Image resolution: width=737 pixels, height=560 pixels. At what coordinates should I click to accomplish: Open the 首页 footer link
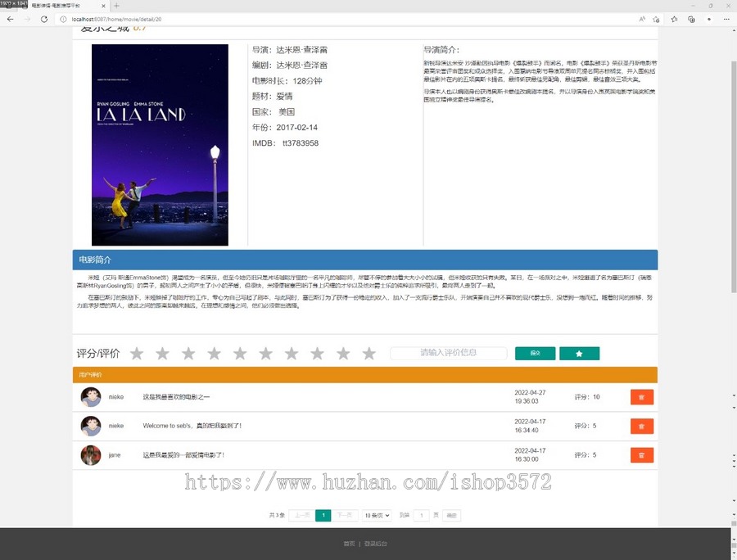coord(349,544)
